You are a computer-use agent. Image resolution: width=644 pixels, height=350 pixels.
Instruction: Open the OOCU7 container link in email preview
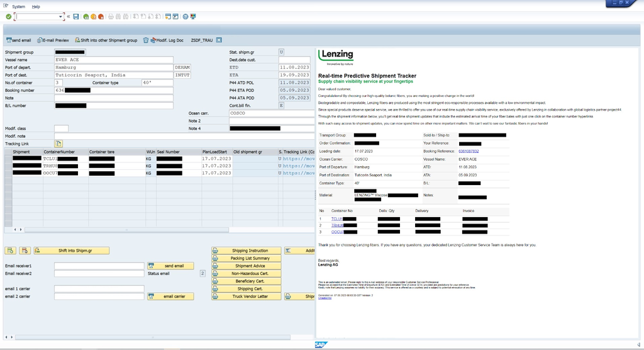point(338,232)
